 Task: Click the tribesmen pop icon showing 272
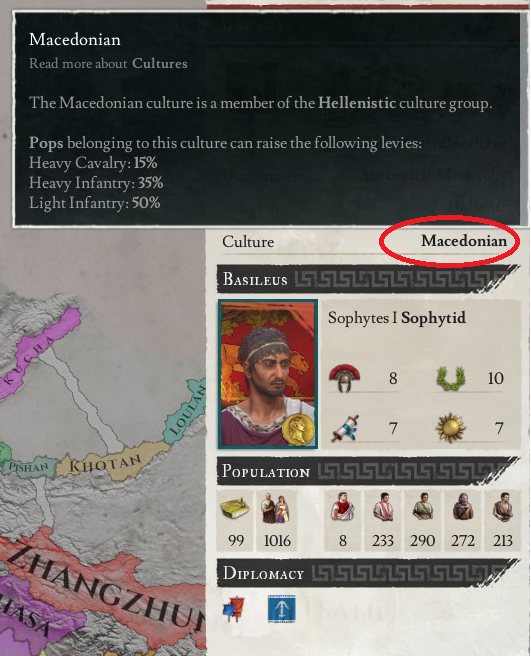click(463, 507)
